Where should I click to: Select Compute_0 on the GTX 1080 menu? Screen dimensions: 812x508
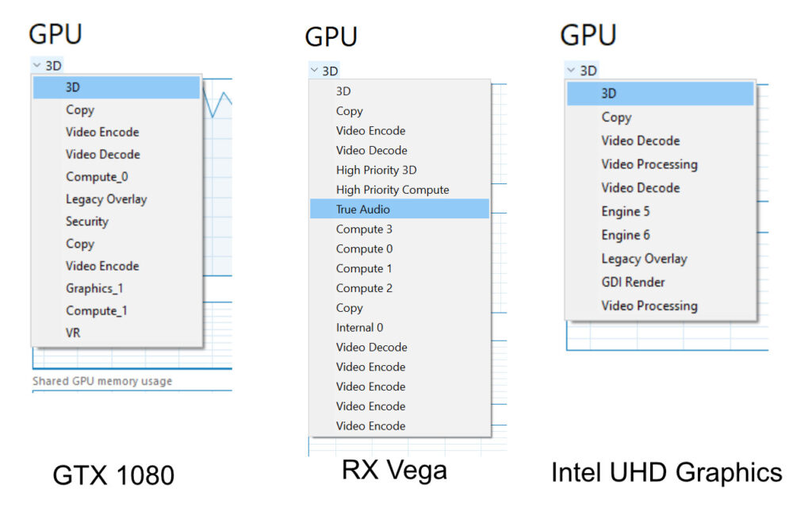point(95,176)
